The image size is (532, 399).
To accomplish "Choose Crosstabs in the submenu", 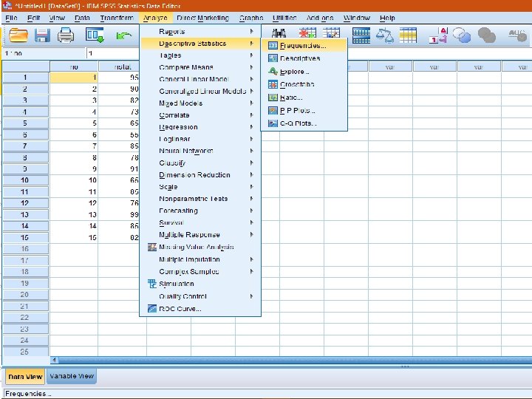I will (304, 84).
